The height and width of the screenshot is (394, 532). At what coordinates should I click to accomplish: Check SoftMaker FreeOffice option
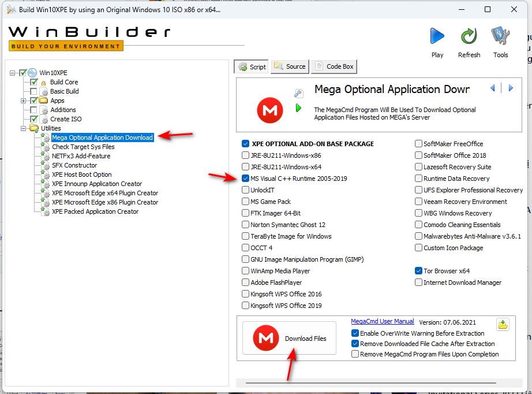pos(418,144)
